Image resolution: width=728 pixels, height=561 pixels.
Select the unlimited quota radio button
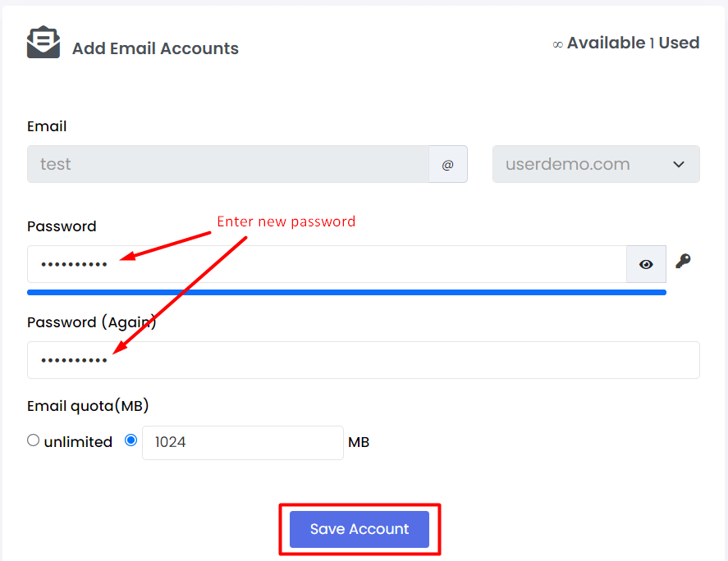(33, 440)
